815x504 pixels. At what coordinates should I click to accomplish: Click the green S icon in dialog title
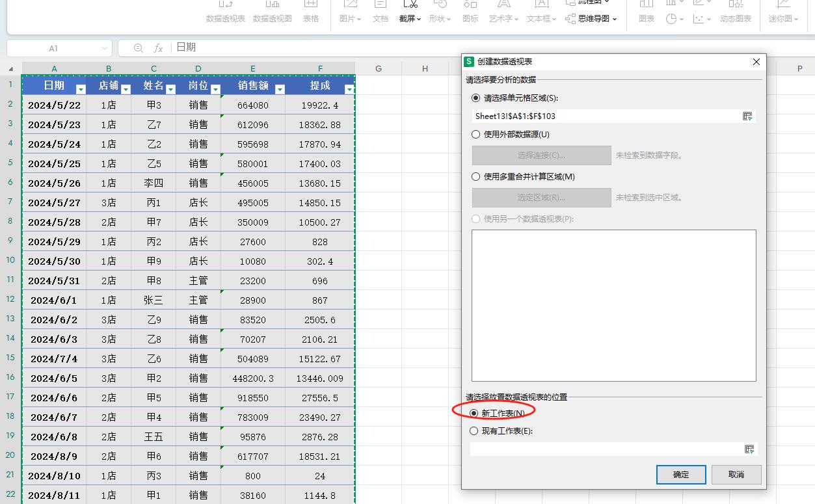(x=469, y=62)
